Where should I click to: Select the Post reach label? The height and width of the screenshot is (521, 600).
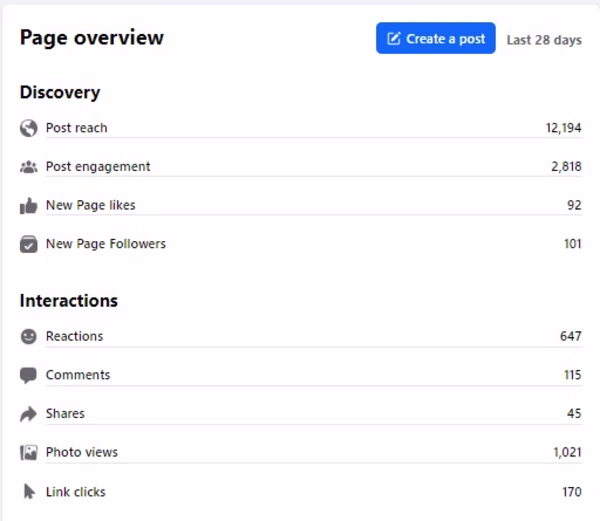(77, 128)
